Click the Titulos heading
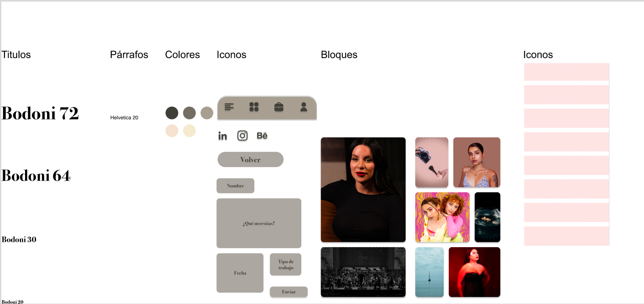Image resolution: width=644 pixels, height=304 pixels. point(16,55)
